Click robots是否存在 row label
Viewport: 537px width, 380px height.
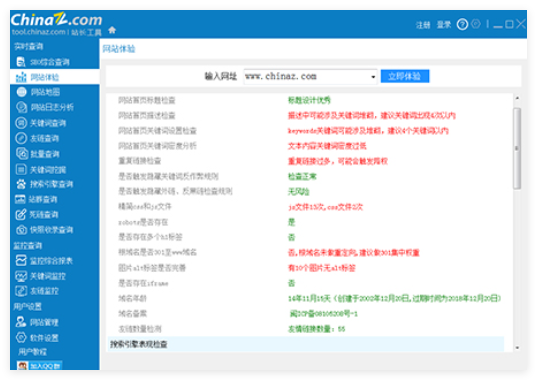[x=143, y=222]
